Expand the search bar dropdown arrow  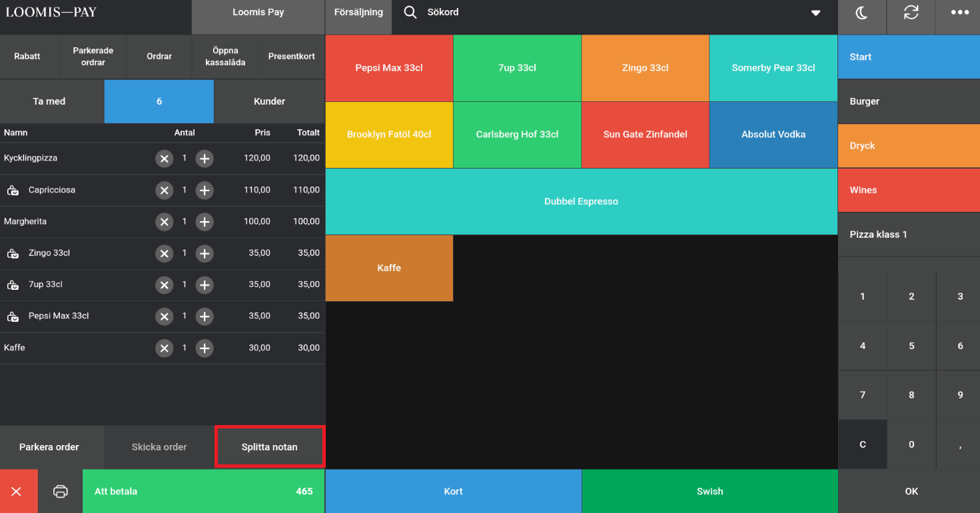815,13
